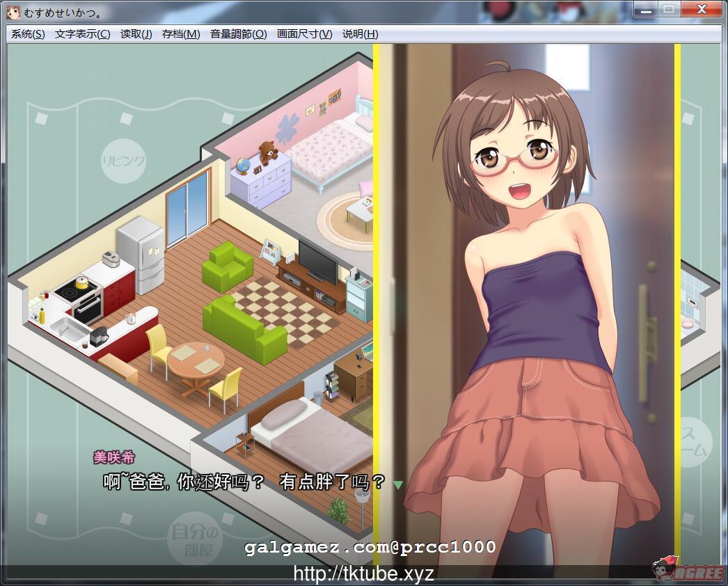Click the teddy bear on the dresser

(268, 152)
